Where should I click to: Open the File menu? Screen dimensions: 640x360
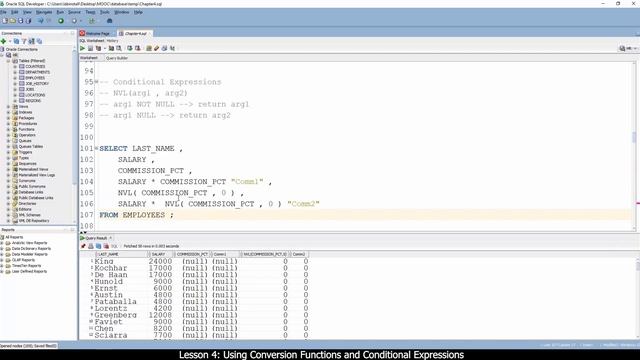(3, 12)
